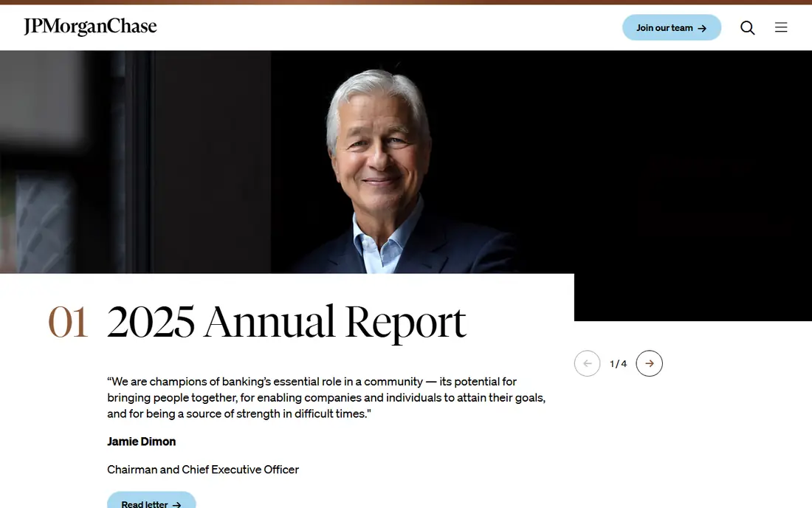Click the name Jamie Dimon
The height and width of the screenshot is (508, 812).
tap(142, 442)
